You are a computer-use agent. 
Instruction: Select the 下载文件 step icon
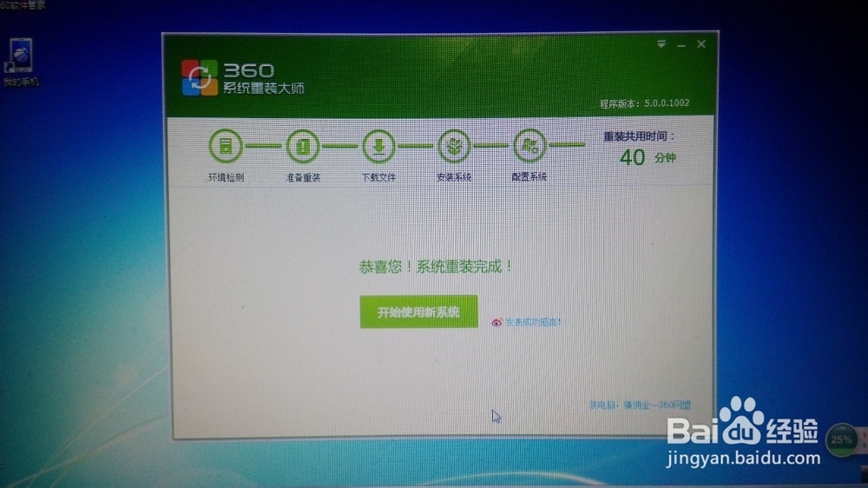pyautogui.click(x=378, y=146)
